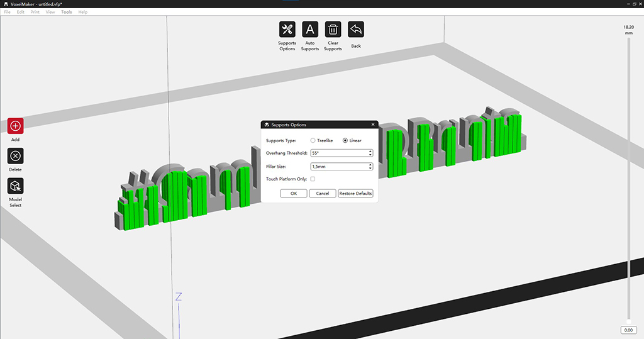Image resolution: width=644 pixels, height=339 pixels.
Task: Go Back using the arrow icon
Action: click(x=356, y=30)
